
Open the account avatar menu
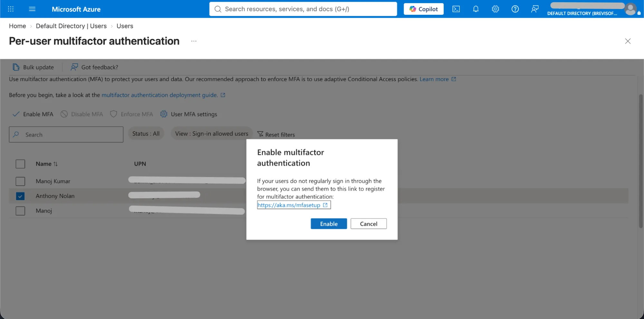click(630, 9)
